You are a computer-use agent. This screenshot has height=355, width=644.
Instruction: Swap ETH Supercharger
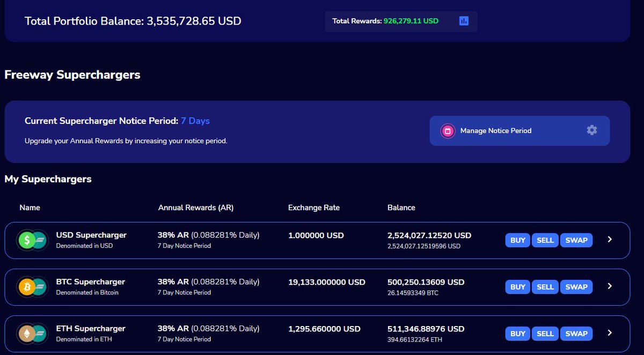pos(576,334)
